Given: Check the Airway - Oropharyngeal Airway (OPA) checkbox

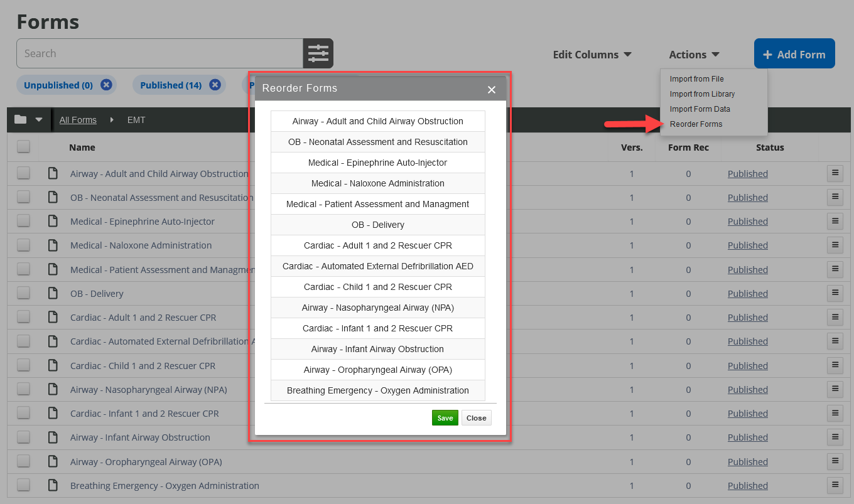Looking at the screenshot, I should (23, 461).
